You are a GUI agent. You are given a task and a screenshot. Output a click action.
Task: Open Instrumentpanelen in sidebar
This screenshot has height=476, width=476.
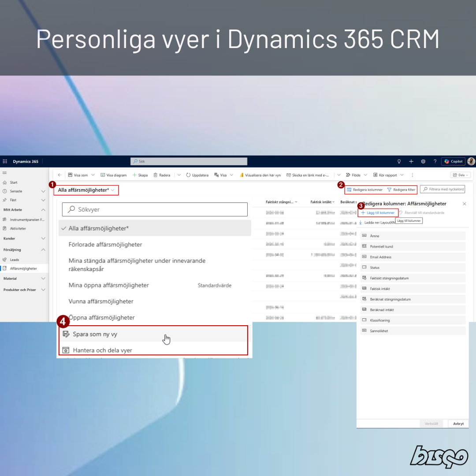click(24, 219)
